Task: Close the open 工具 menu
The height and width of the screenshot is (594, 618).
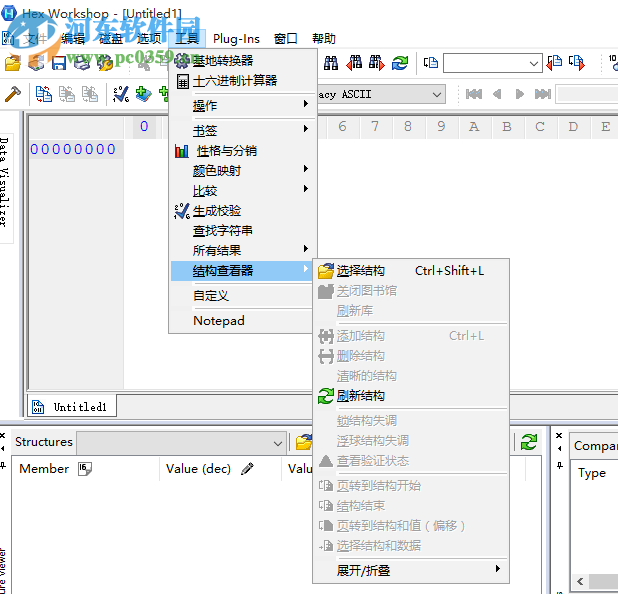Action: [x=187, y=39]
